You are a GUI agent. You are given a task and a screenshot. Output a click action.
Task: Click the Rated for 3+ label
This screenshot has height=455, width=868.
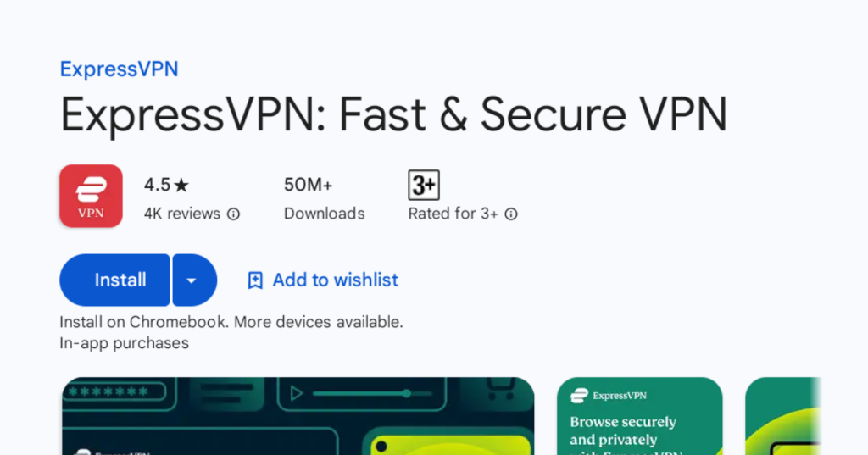[453, 214]
